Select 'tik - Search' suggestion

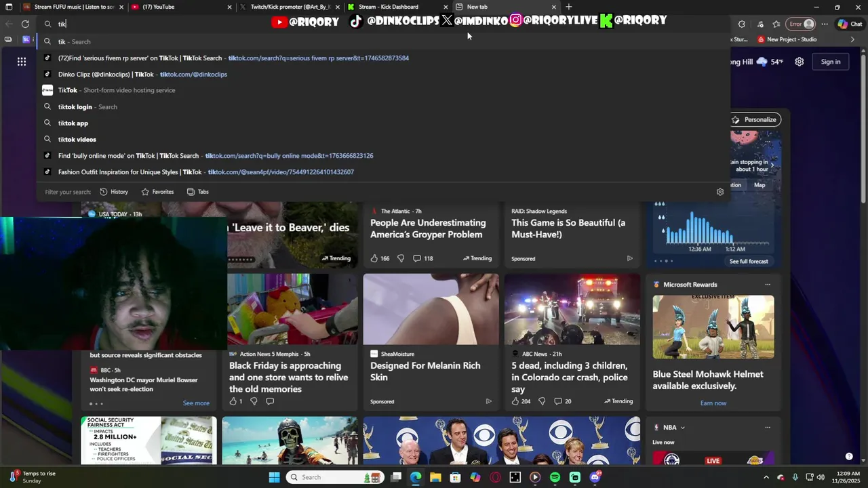(x=383, y=41)
